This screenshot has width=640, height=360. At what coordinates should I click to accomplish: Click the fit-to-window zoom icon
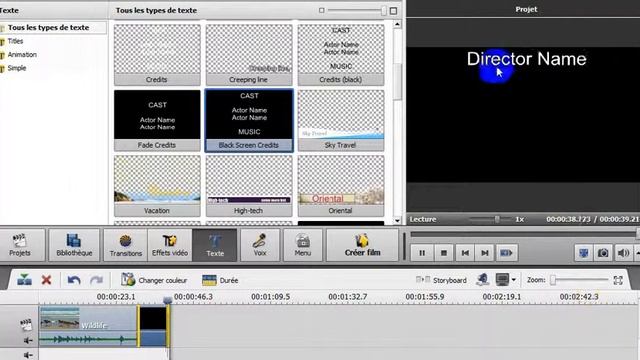point(618,280)
